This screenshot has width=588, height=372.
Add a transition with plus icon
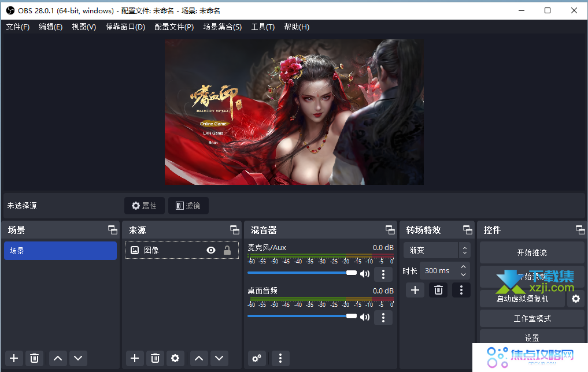click(415, 290)
